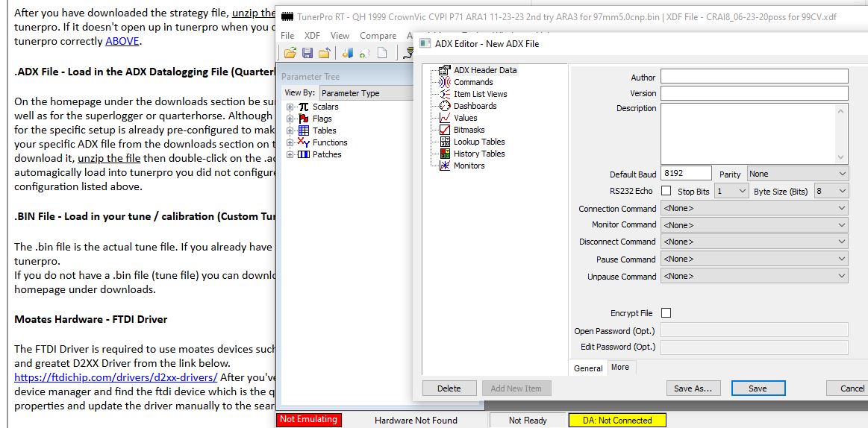Image resolution: width=868 pixels, height=428 pixels.
Task: Click the Lookup Tables icon
Action: 445,142
